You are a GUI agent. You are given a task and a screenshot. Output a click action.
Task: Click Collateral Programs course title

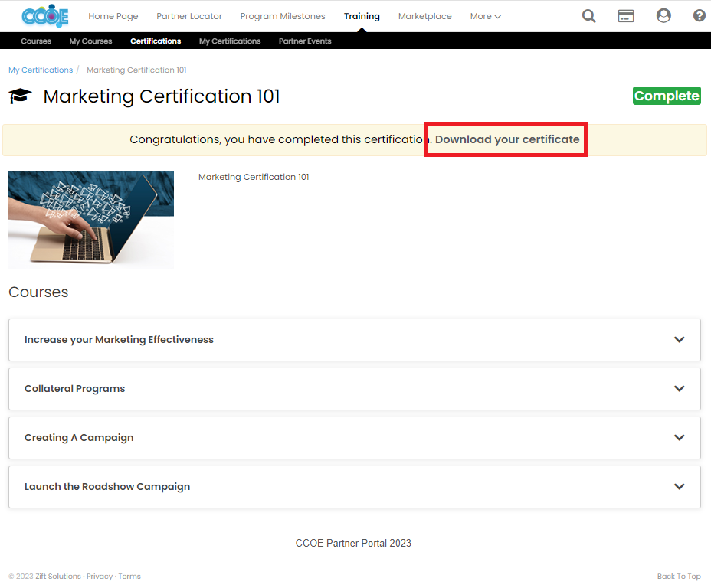pyautogui.click(x=74, y=389)
